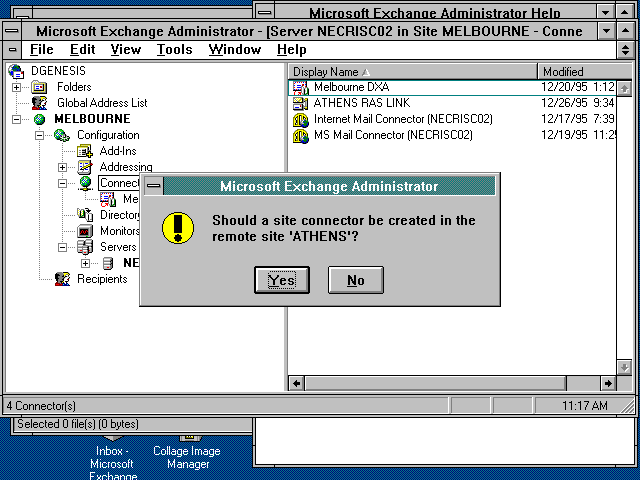Open Collage Image Manager desktop icon
640x480 pixels.
click(x=187, y=454)
